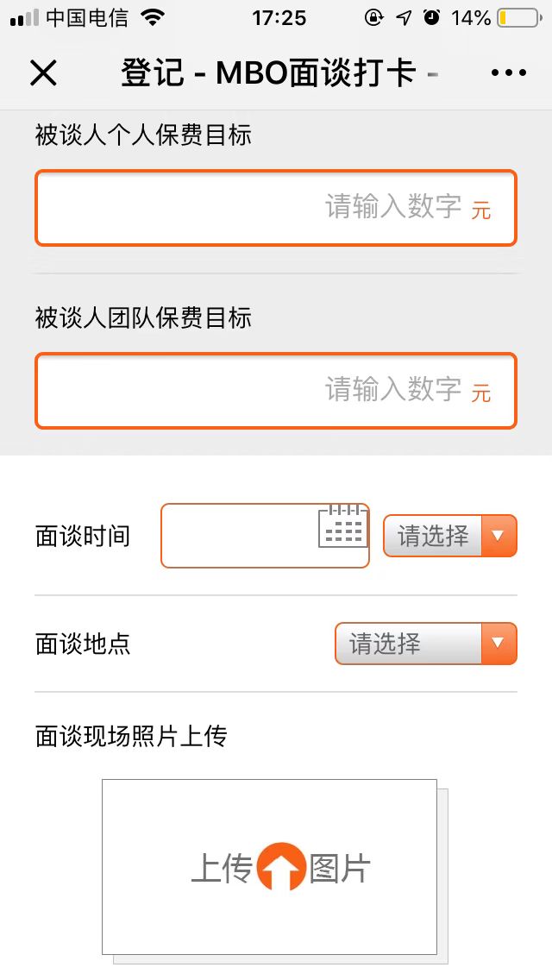Tap the Wi-Fi status icon
552x980 pixels.
153,17
